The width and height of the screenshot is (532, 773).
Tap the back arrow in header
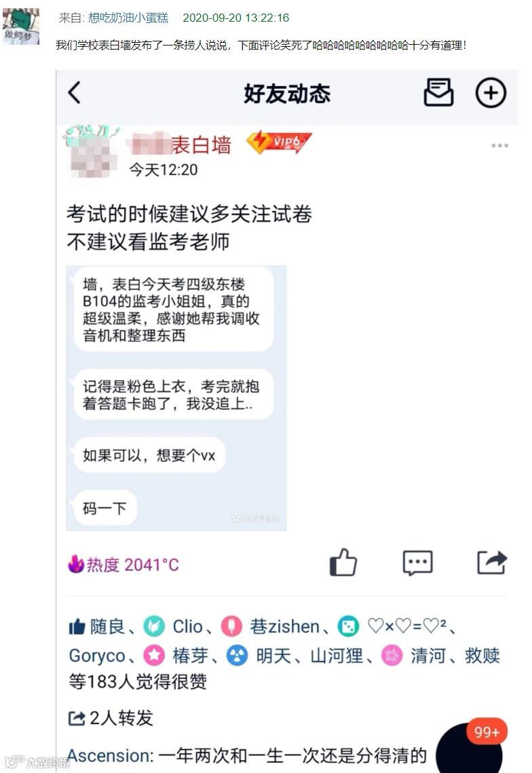(75, 93)
